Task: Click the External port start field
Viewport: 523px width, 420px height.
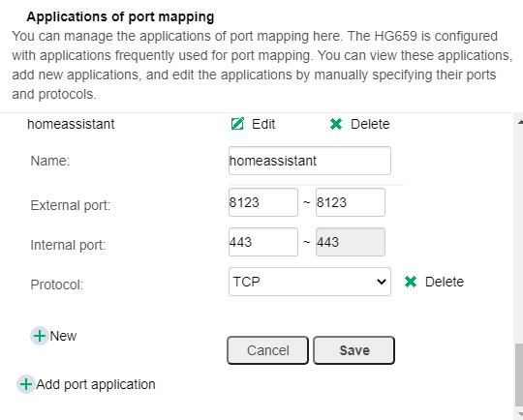Action: pyautogui.click(x=263, y=202)
